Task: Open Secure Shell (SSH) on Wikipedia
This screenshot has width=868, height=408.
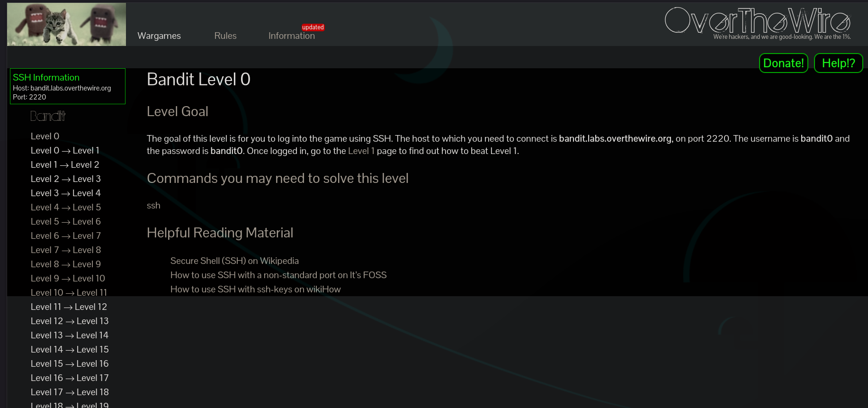Action: pos(234,261)
